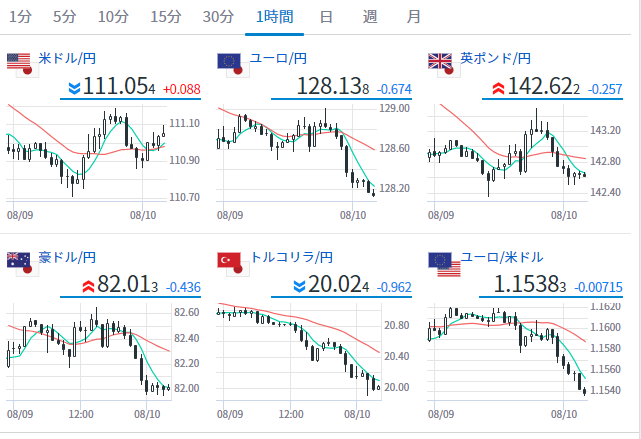Switch to the 日 daily tab

[x=326, y=17]
